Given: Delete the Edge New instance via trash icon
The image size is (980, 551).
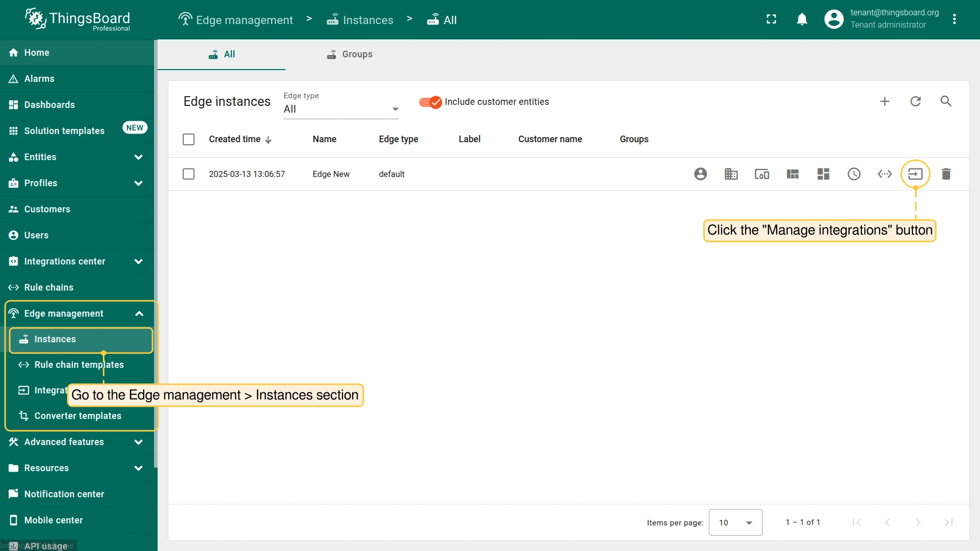Looking at the screenshot, I should (x=946, y=174).
